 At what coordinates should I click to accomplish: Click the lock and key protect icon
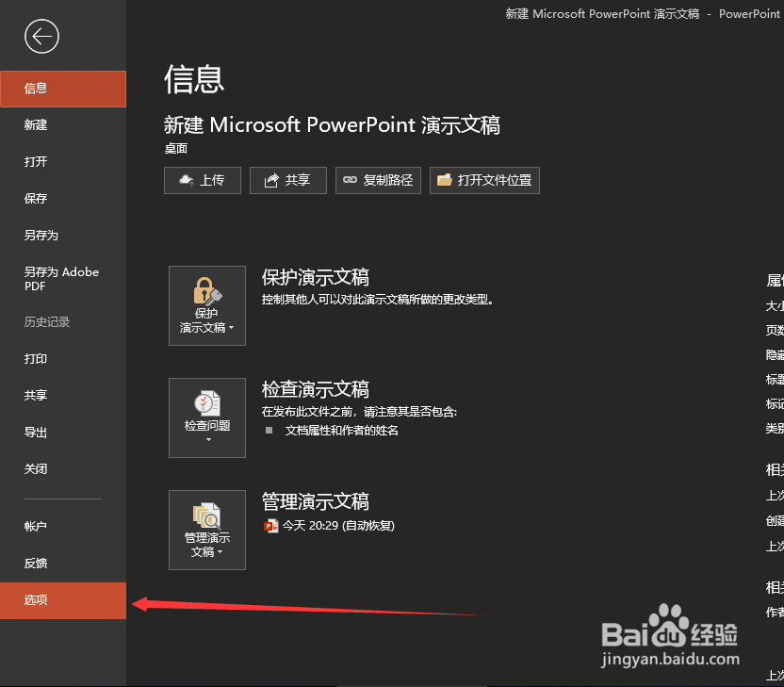click(x=207, y=290)
